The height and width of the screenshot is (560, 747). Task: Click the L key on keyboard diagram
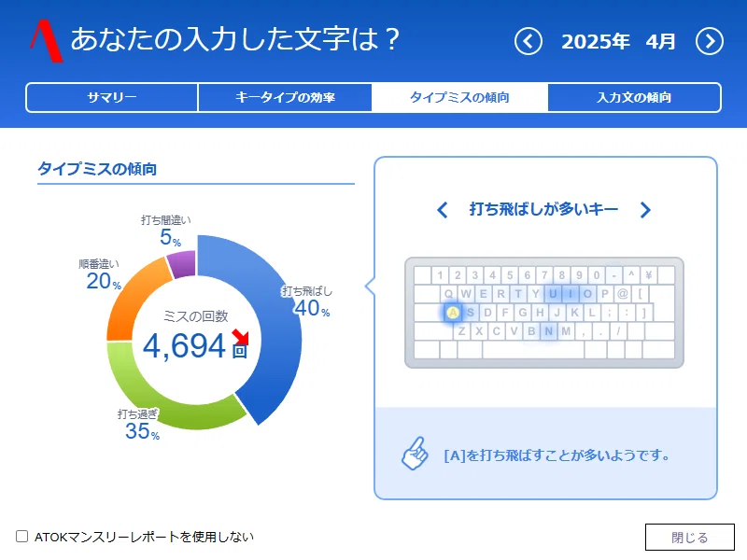[592, 313]
